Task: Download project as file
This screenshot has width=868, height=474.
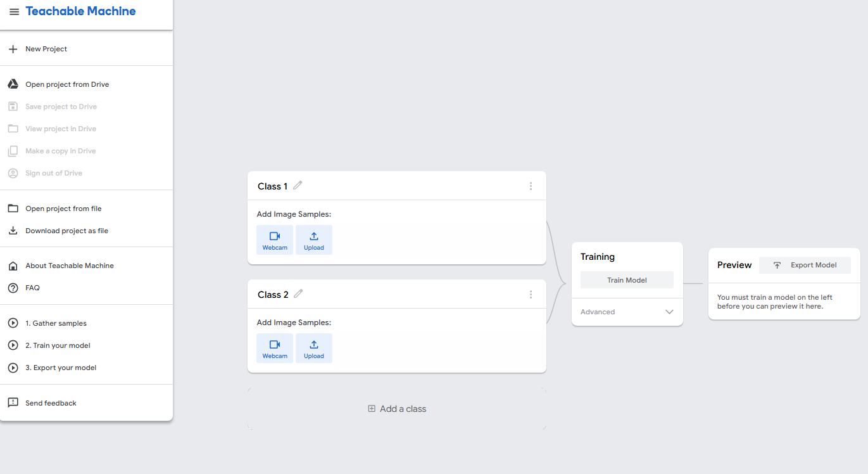Action: point(66,231)
